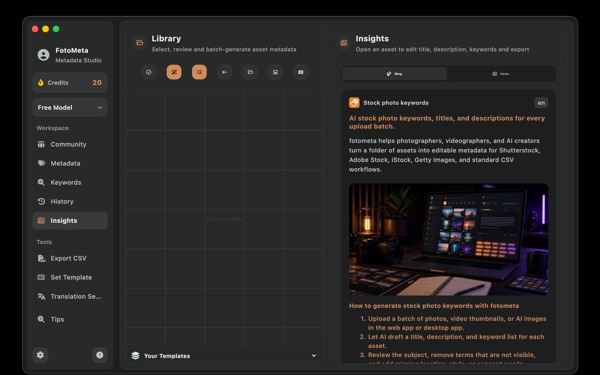Screen dimensions: 600x375
Task: Toggle the orange list view toolbar button
Action: point(199,72)
